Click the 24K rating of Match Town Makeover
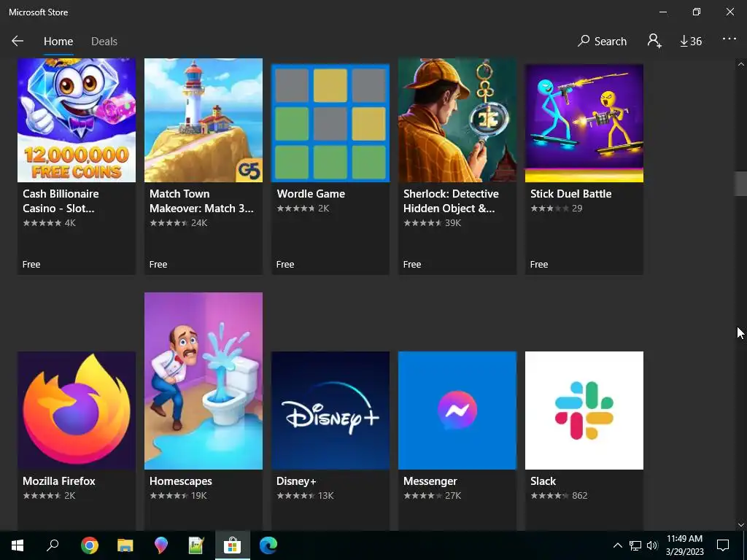This screenshot has width=747, height=560. (178, 223)
